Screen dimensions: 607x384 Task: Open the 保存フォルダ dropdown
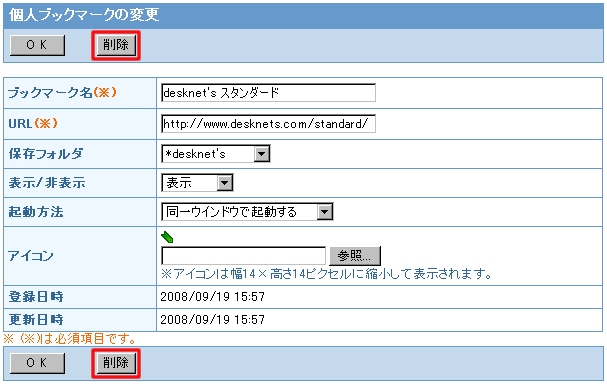click(x=216, y=154)
